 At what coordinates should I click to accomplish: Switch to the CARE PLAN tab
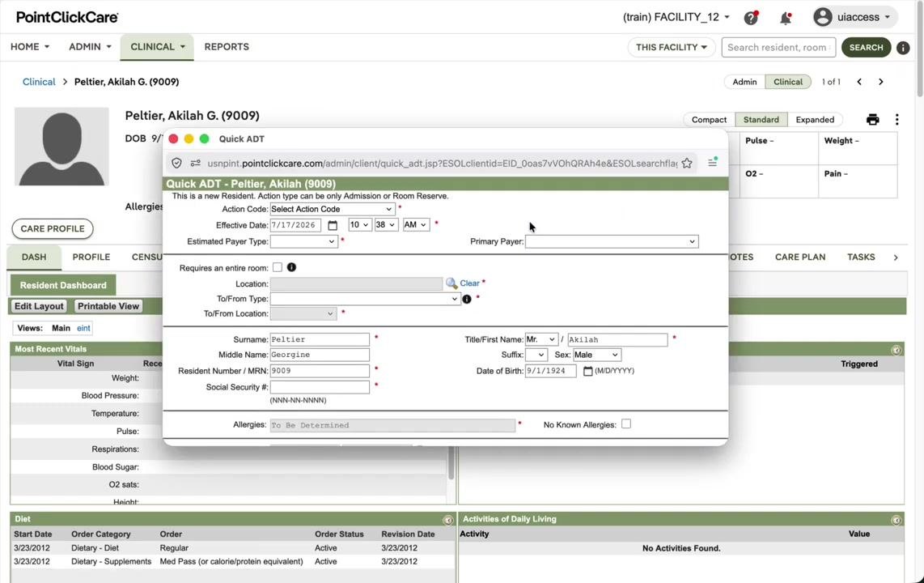(799, 257)
